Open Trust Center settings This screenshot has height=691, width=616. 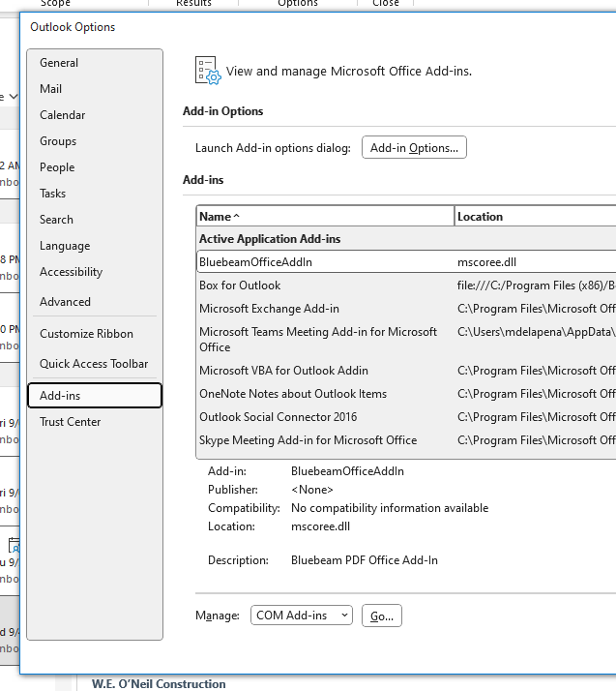(95, 422)
